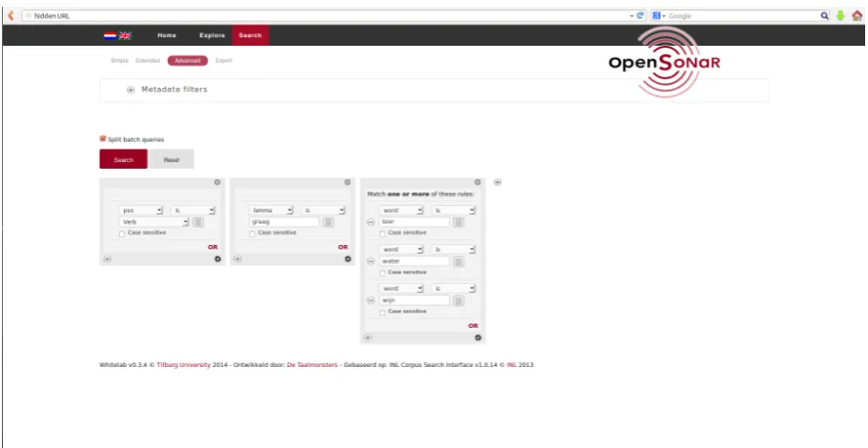This screenshot has height=448, width=868.
Task: Remove the word rules token box
Action: coord(477,182)
